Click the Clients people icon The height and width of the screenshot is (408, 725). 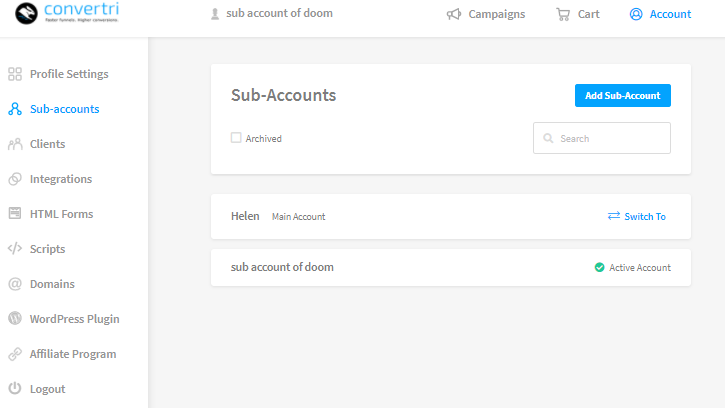[x=15, y=144]
